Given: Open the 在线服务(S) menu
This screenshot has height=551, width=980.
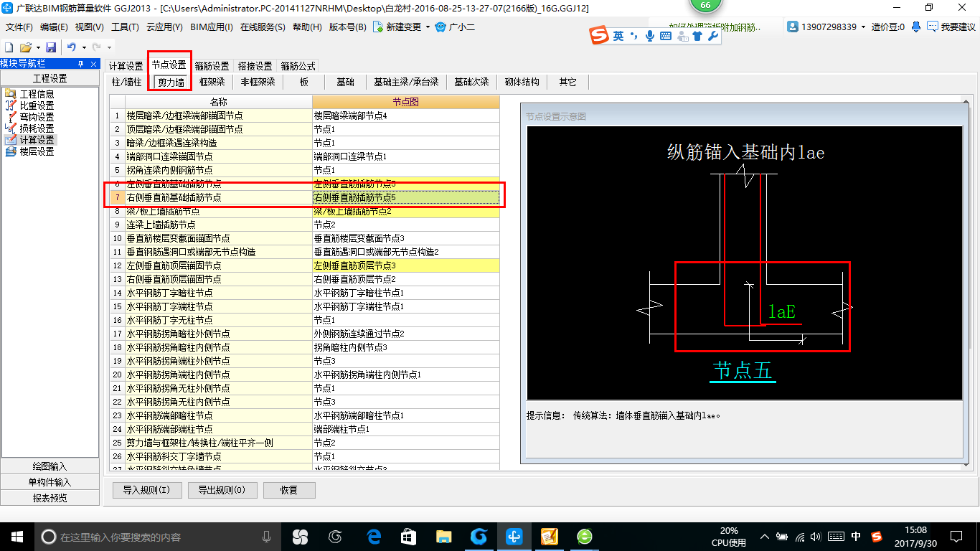Looking at the screenshot, I should [263, 27].
